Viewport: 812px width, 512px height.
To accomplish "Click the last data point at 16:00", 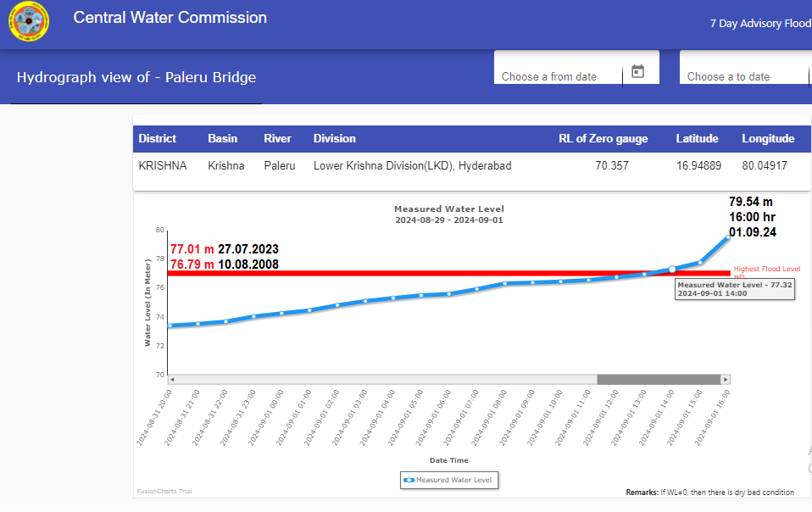I will [727, 237].
